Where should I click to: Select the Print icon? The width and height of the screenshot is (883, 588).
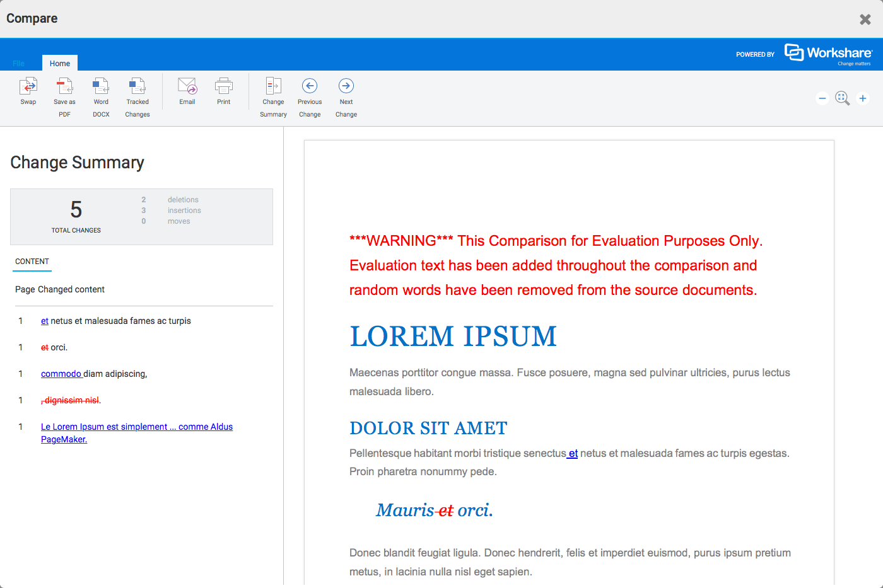click(x=223, y=91)
